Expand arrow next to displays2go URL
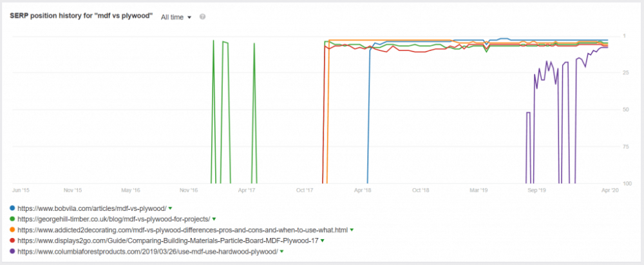This screenshot has height=265, width=644. [323, 240]
